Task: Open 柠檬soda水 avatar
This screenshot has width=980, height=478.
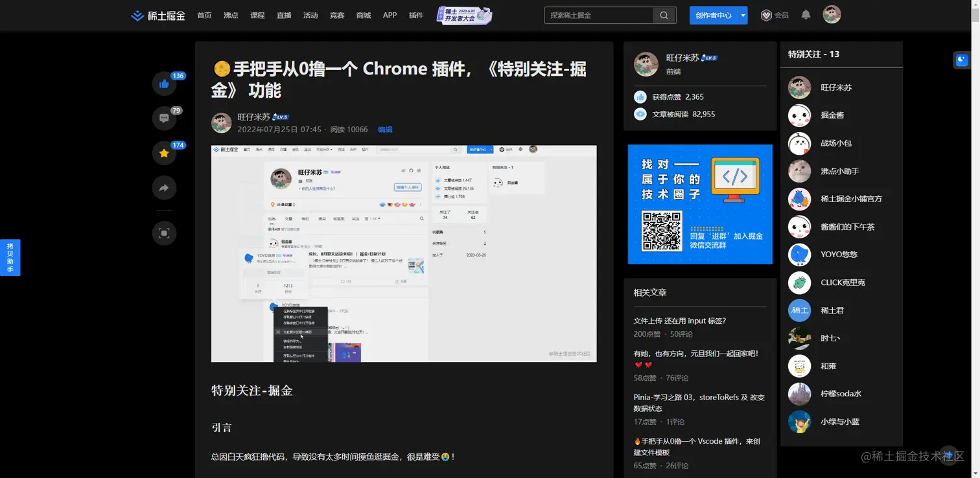Action: tap(799, 394)
